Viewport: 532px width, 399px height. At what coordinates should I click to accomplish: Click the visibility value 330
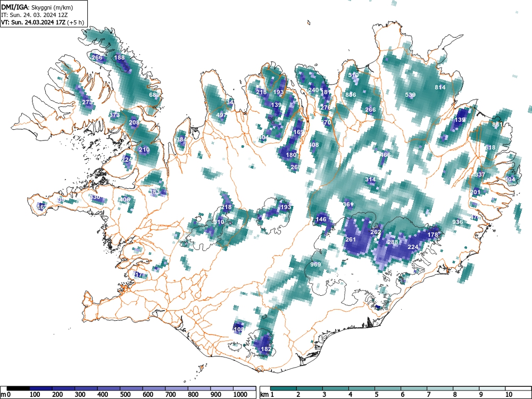point(95,197)
